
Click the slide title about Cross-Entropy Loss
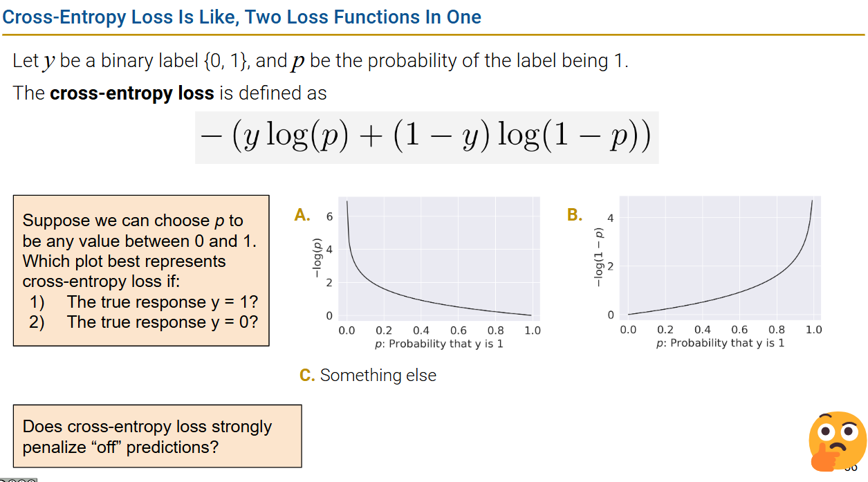point(242,17)
